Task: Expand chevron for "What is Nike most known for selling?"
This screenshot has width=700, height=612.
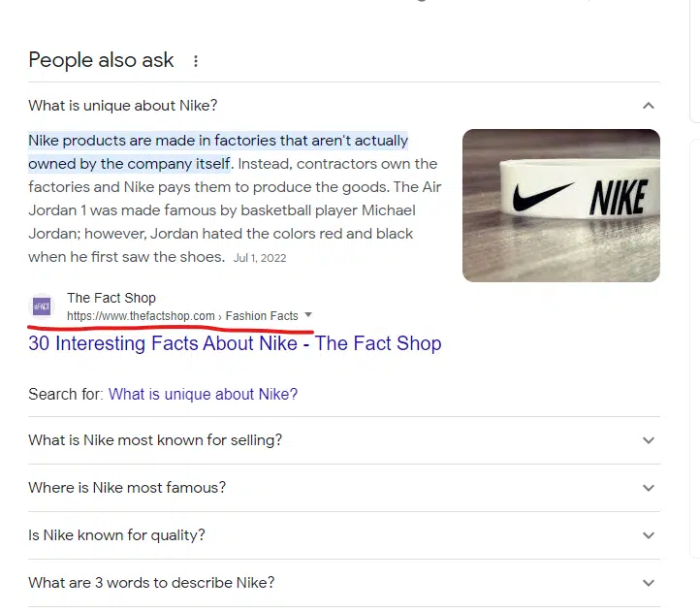Action: [649, 440]
